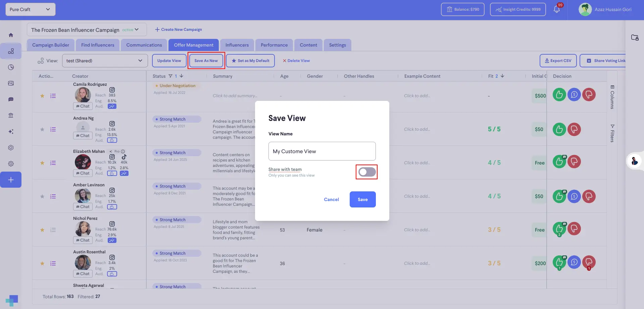Open the chat messages sidebar icon
The width and height of the screenshot is (644, 309).
click(11, 99)
